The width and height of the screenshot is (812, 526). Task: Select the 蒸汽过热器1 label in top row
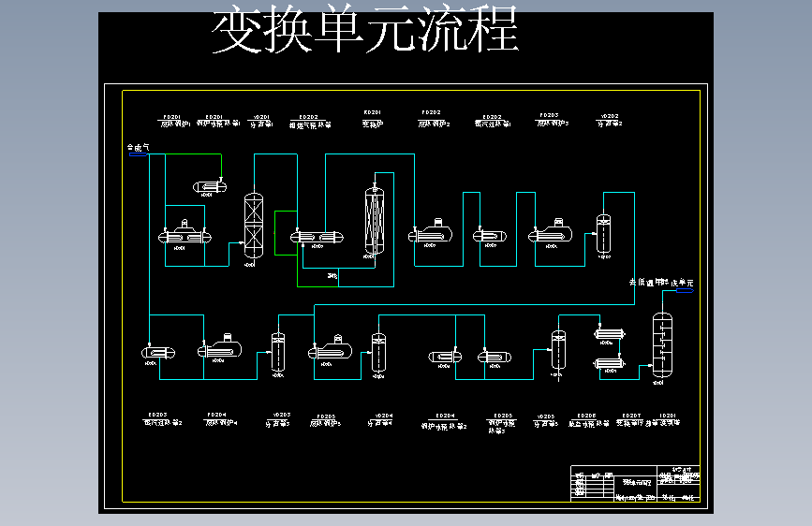493,121
